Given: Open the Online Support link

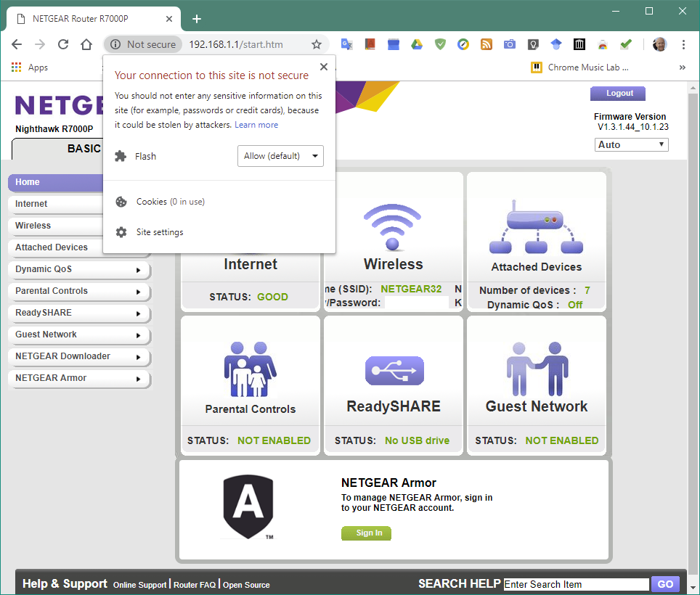Looking at the screenshot, I should [x=139, y=585].
